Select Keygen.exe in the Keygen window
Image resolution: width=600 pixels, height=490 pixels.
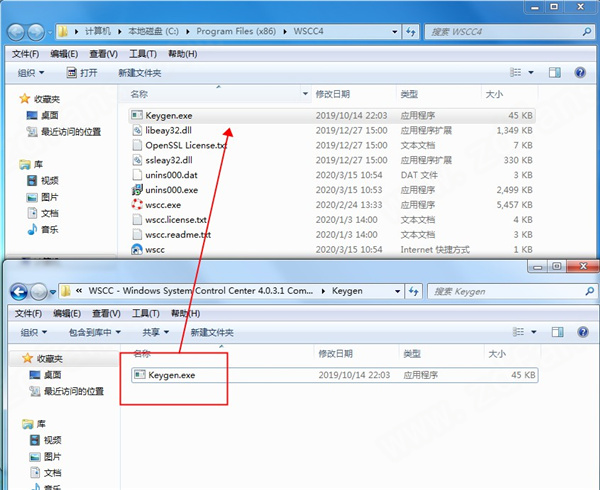[x=335, y=375]
